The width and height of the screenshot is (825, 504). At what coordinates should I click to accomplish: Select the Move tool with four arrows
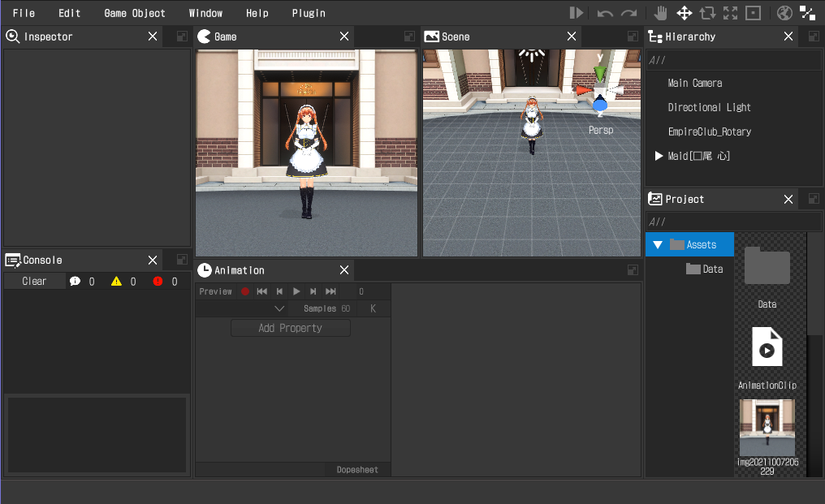click(684, 13)
